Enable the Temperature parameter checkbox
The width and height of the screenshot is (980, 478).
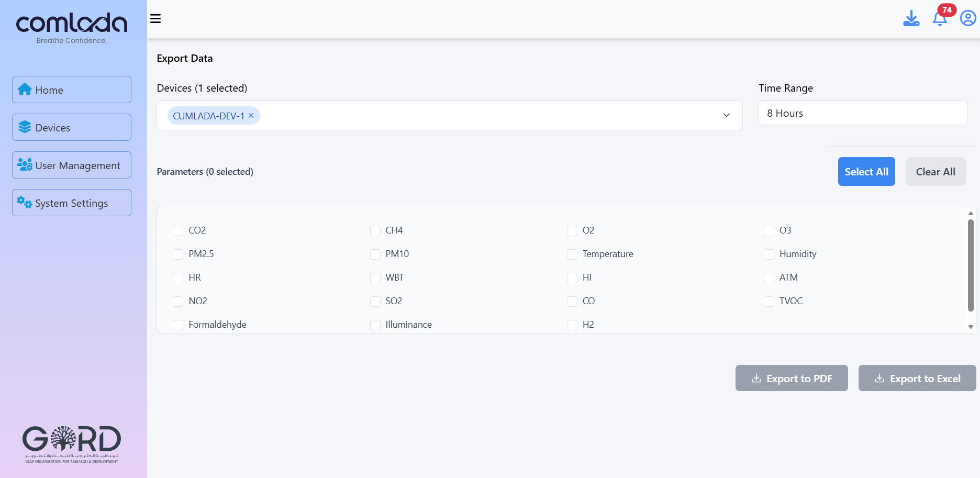(572, 254)
